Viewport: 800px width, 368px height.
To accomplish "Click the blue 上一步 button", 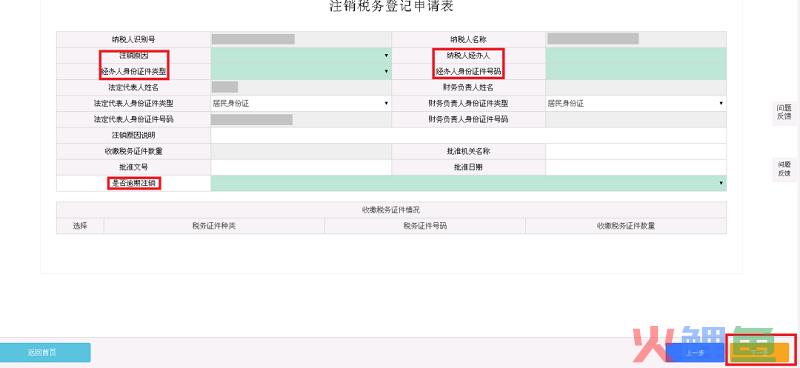I will [695, 353].
